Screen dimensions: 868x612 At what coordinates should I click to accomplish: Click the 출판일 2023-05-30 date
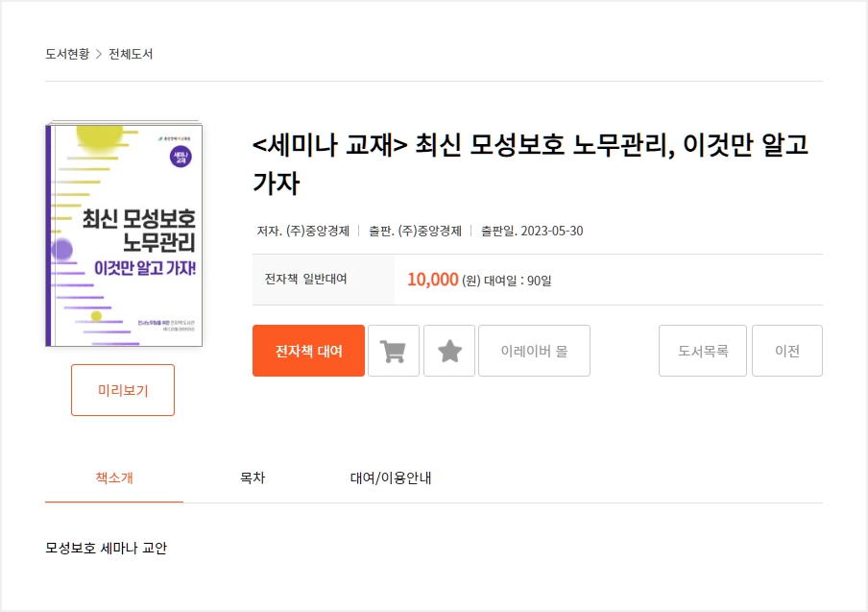tap(532, 231)
